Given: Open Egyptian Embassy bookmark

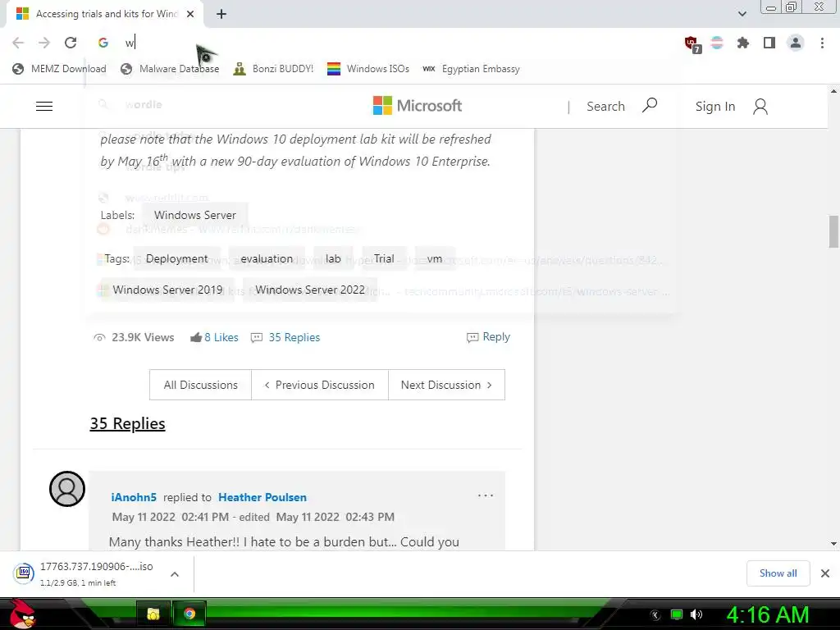Looking at the screenshot, I should (471, 69).
